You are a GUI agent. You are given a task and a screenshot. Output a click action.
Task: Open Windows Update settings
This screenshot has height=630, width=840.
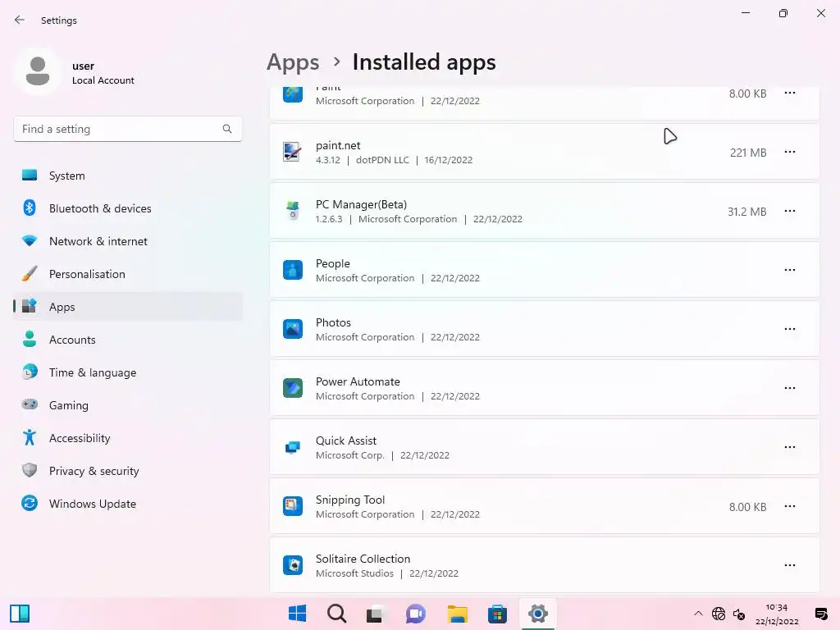127,504
